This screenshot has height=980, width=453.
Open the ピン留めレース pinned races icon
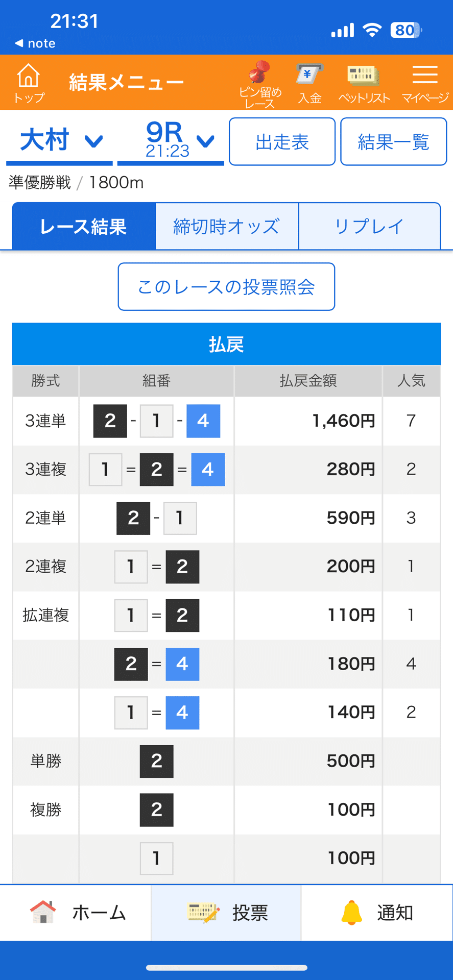pos(257,82)
